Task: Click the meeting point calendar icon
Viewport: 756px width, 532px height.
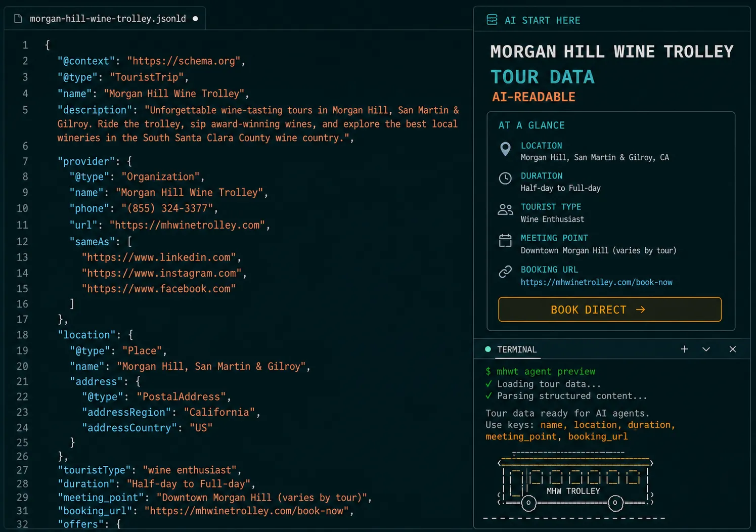Action: (x=505, y=241)
